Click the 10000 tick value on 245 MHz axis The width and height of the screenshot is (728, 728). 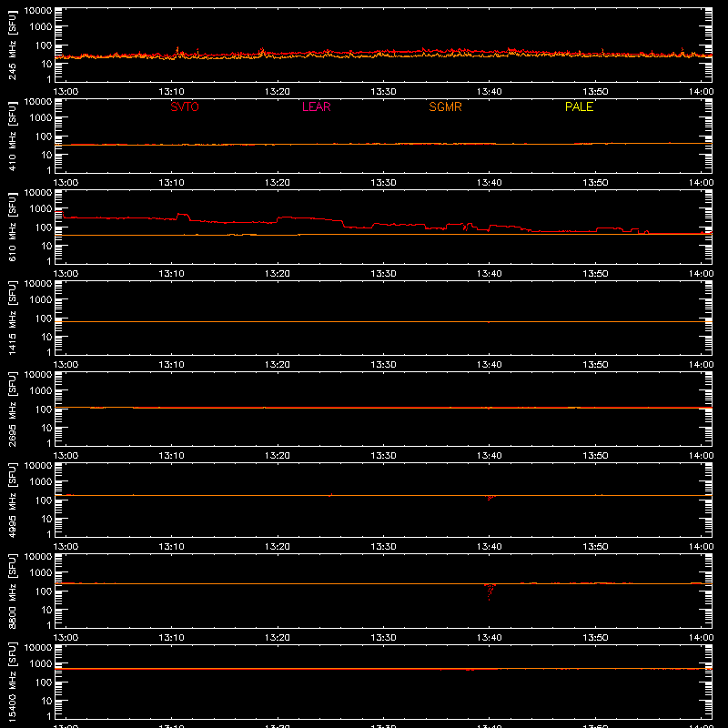tap(38, 11)
